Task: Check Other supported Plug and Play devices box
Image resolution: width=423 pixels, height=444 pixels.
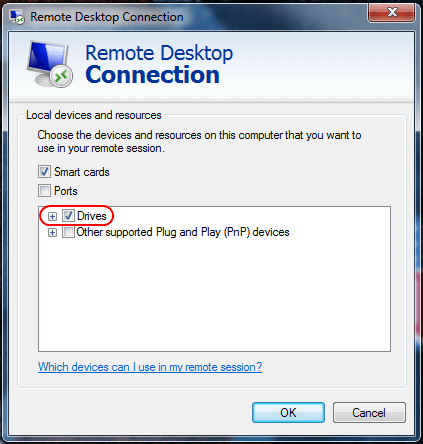Action: click(68, 232)
